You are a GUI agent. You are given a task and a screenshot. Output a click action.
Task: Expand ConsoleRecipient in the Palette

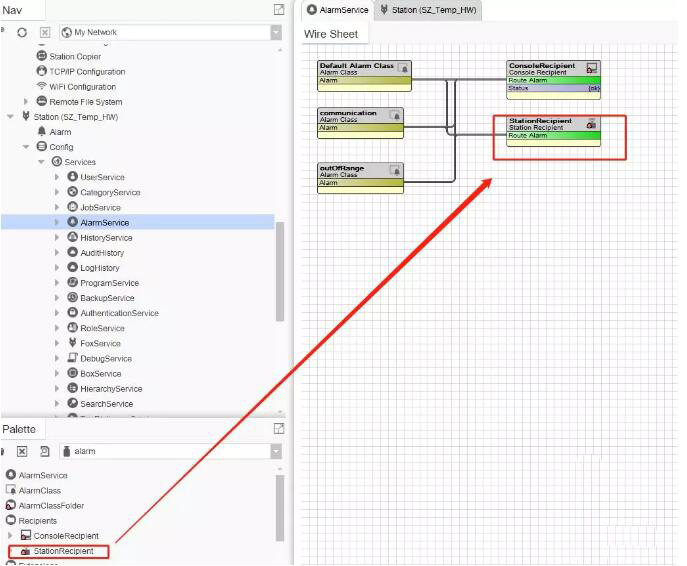pyautogui.click(x=10, y=535)
